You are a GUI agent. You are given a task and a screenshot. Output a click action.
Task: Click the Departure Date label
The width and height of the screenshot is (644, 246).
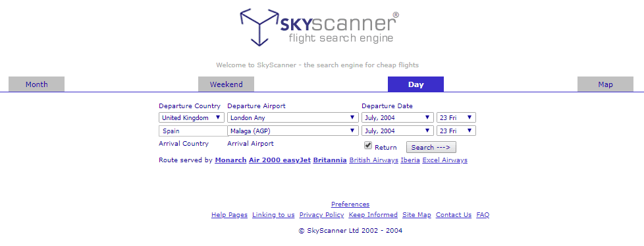[x=387, y=106]
